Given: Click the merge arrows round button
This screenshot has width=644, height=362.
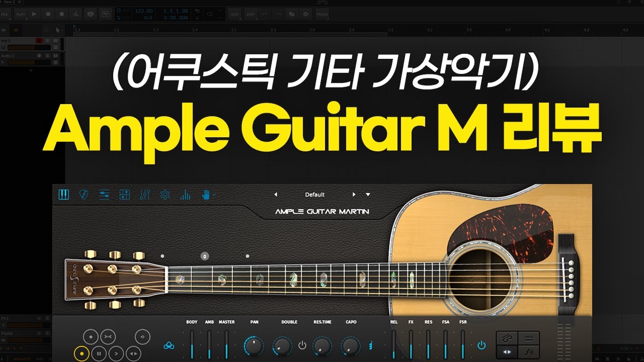Looking at the screenshot, I should point(108,336).
